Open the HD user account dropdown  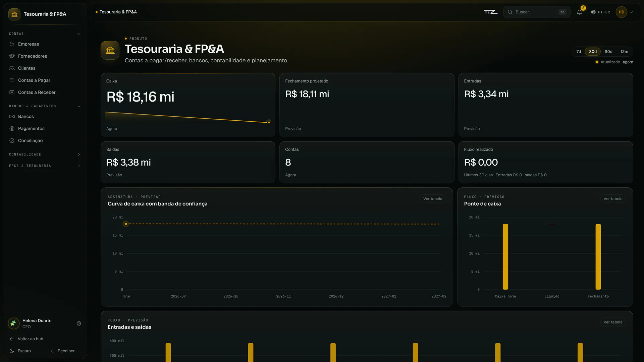625,12
